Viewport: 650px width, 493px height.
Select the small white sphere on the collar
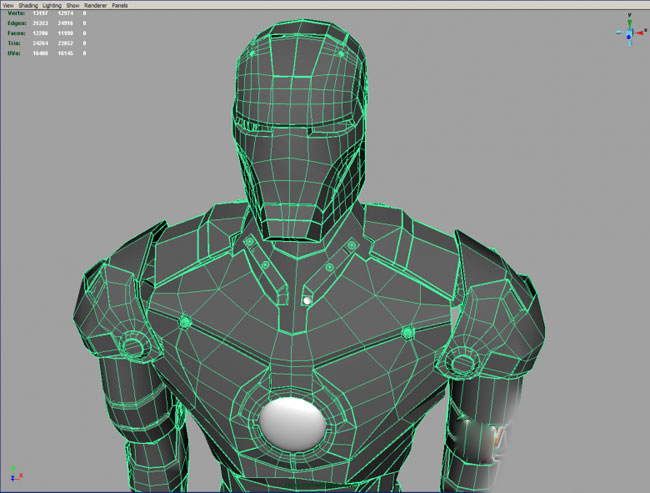coord(307,301)
